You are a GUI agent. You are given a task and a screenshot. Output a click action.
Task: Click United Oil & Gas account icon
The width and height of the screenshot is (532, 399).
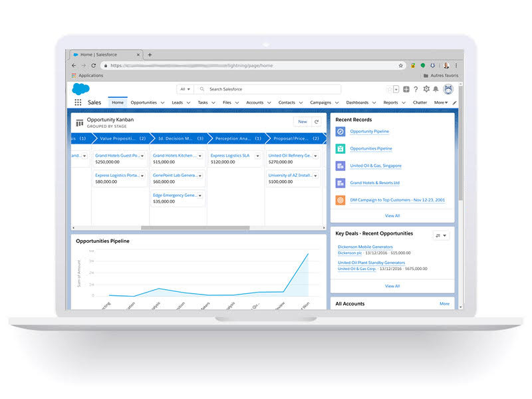point(340,166)
